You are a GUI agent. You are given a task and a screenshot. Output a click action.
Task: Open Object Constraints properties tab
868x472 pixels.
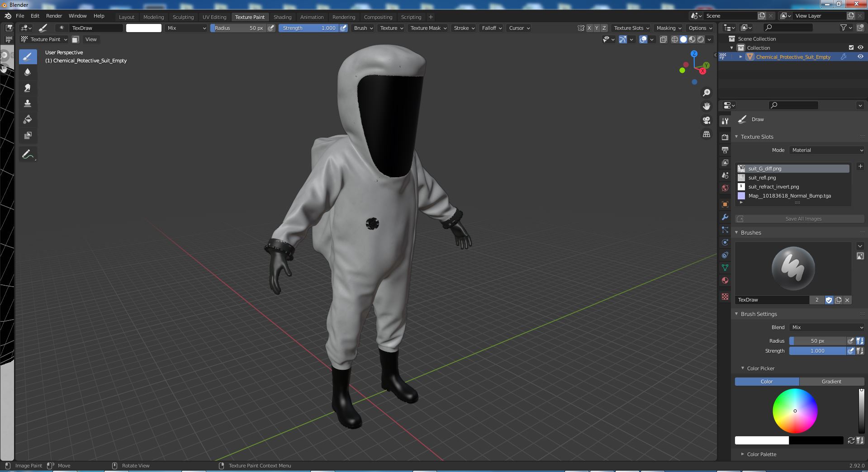tap(725, 255)
